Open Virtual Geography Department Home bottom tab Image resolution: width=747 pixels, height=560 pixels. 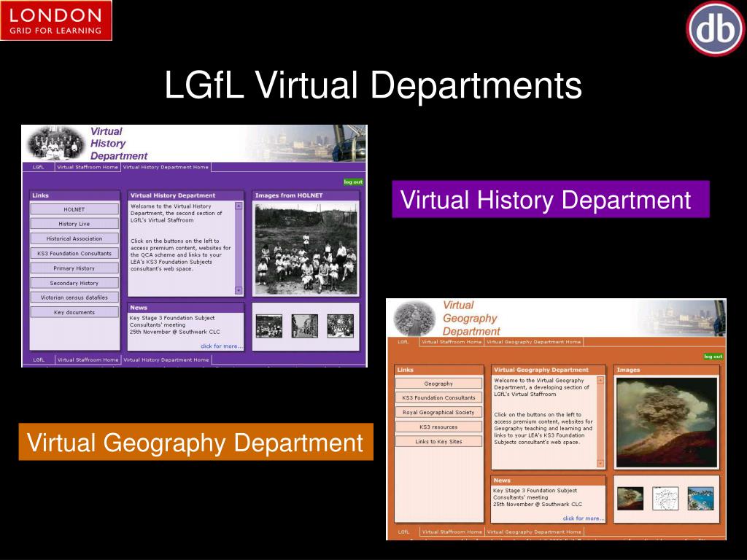(x=534, y=532)
